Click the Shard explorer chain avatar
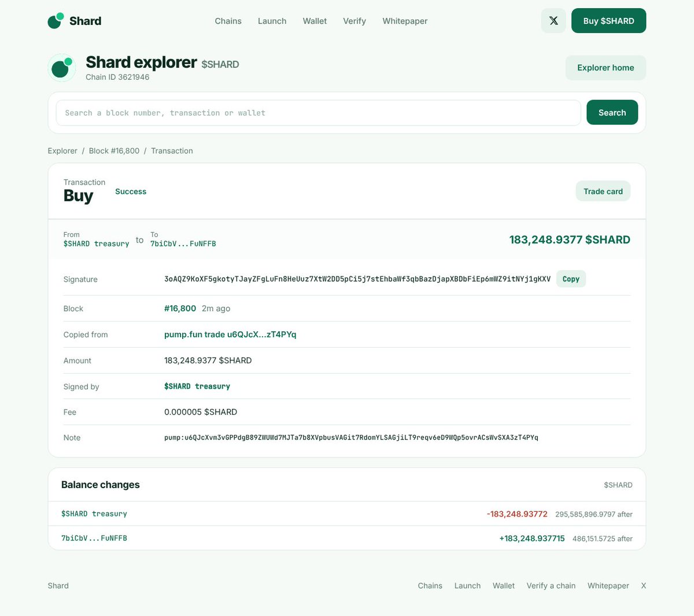Image resolution: width=694 pixels, height=616 pixels. pyautogui.click(x=62, y=68)
